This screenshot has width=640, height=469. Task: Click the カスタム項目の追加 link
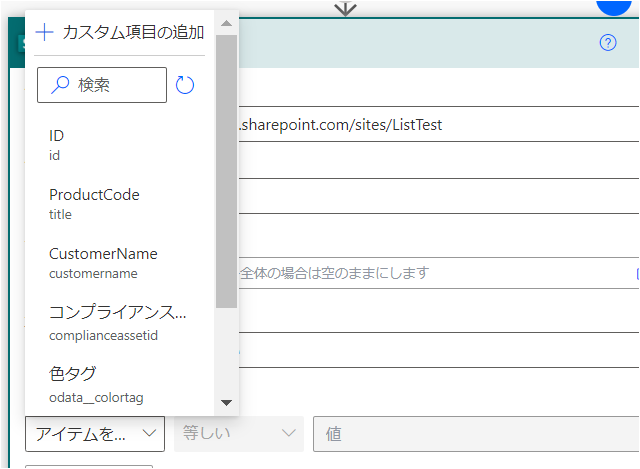tap(132, 32)
